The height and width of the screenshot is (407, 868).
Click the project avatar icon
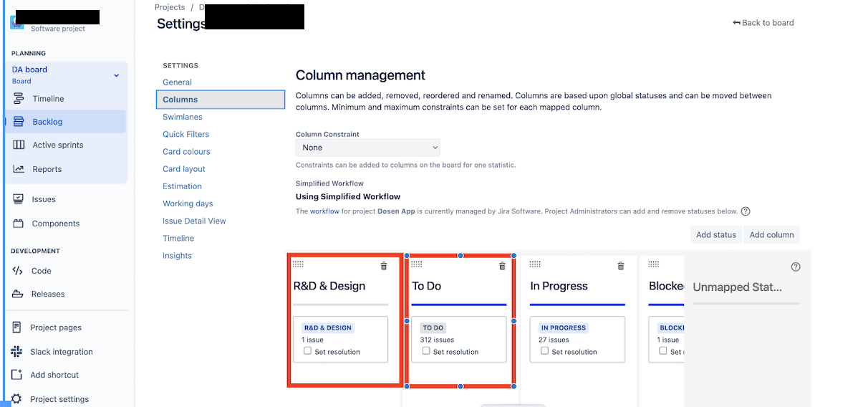(x=17, y=22)
